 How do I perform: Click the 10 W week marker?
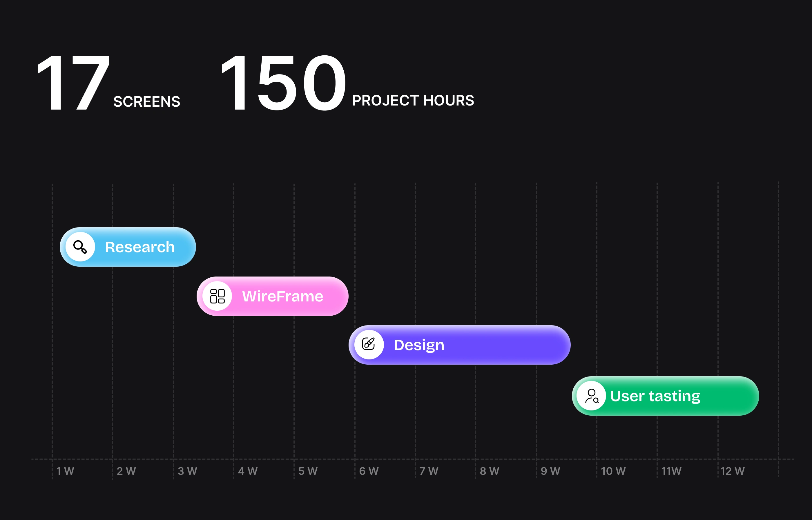pyautogui.click(x=613, y=471)
